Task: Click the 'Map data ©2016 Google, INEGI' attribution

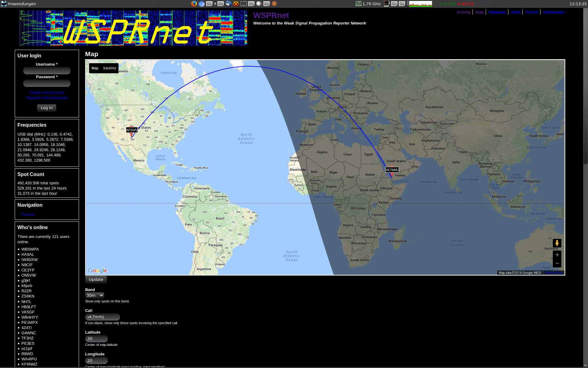Action: point(520,273)
